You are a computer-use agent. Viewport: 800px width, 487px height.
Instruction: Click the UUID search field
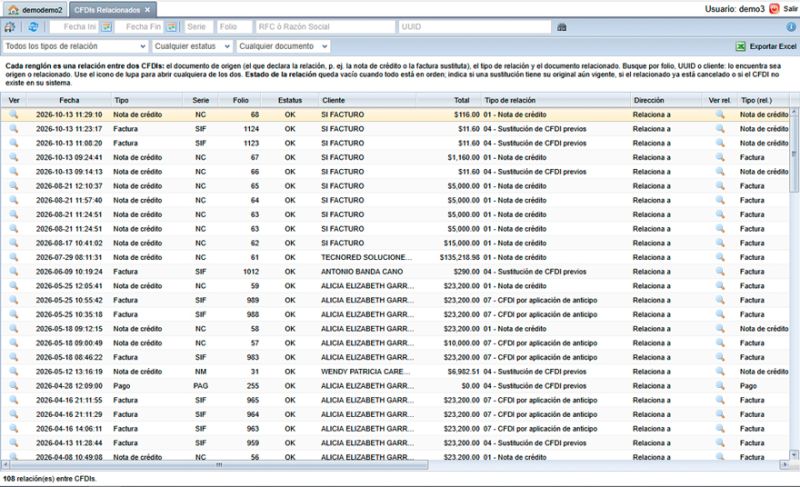point(475,27)
